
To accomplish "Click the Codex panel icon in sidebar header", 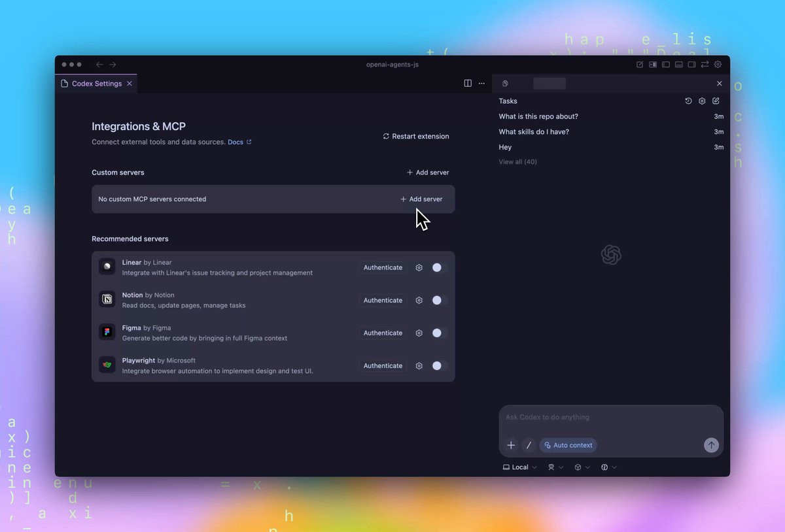I will (x=505, y=84).
